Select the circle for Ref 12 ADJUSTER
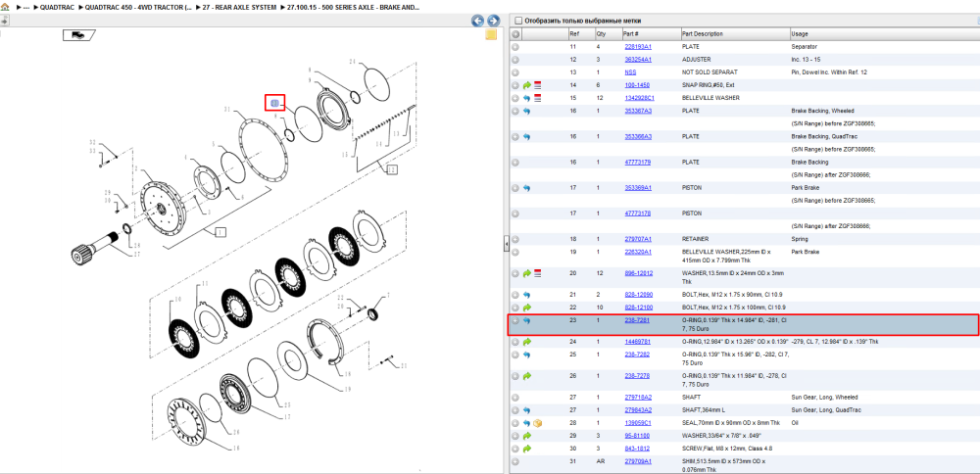Image resolution: width=980 pixels, height=474 pixels. (515, 60)
